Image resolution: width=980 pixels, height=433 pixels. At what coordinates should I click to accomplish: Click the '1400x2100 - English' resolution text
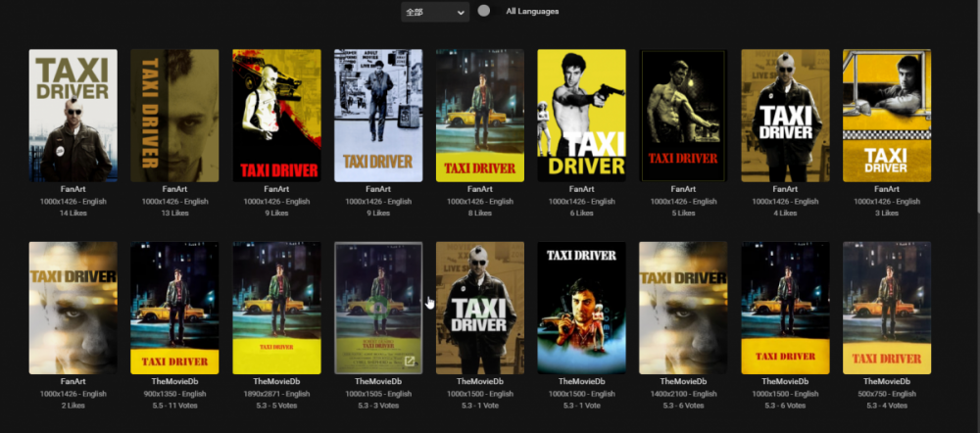(x=684, y=394)
